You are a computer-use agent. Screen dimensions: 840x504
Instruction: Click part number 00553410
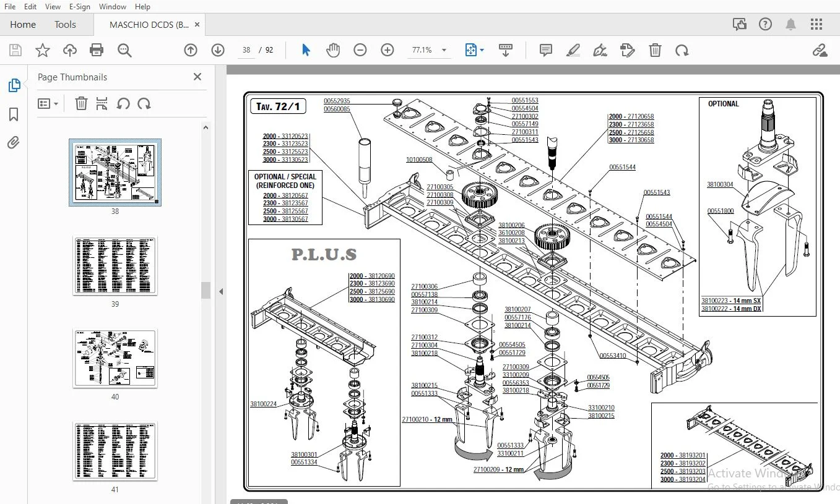pyautogui.click(x=612, y=356)
